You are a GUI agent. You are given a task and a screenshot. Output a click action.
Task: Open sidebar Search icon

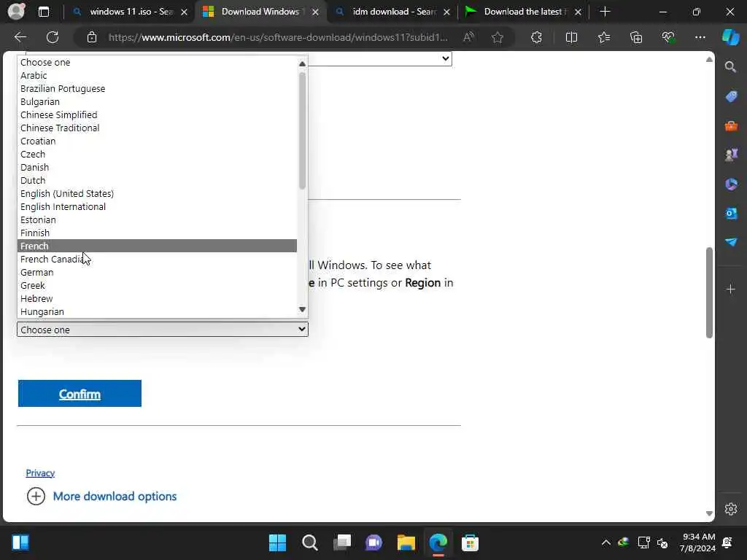730,66
